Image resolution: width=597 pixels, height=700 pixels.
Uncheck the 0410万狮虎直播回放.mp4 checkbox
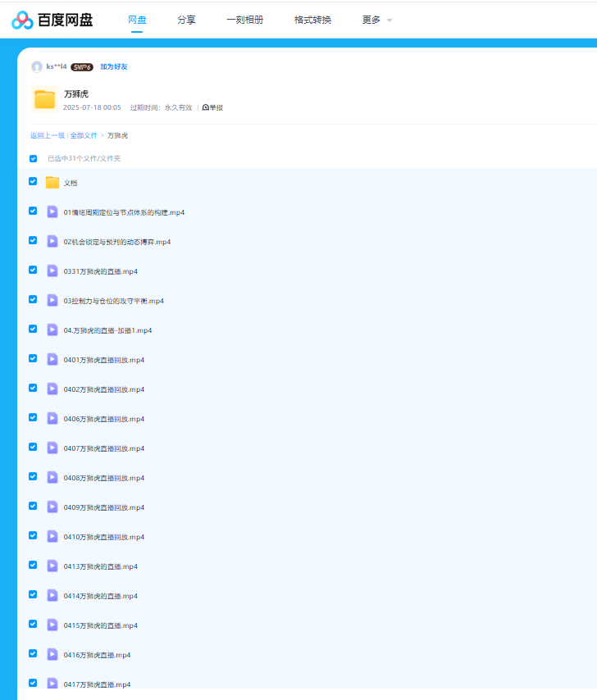point(33,535)
